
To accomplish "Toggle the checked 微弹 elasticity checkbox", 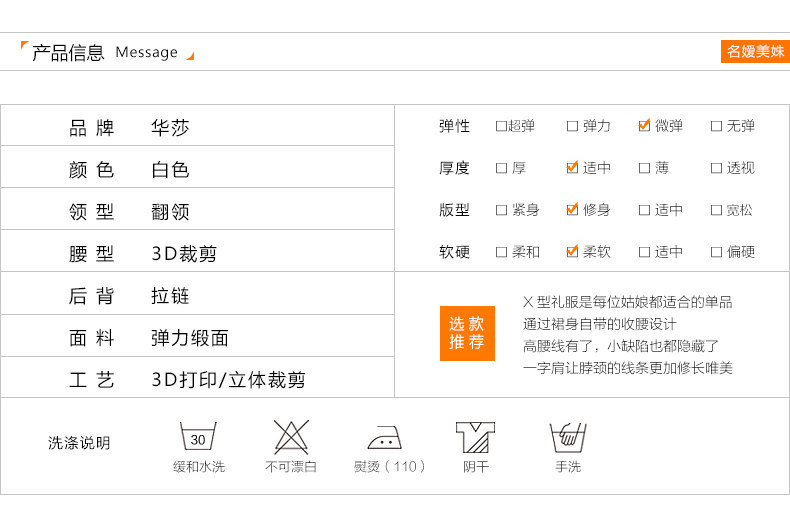I will pyautogui.click(x=644, y=126).
